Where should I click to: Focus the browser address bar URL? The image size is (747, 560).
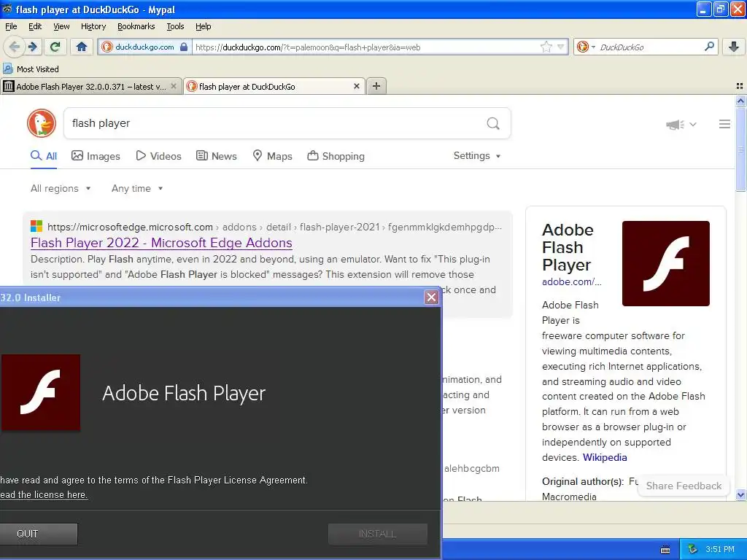(x=365, y=47)
